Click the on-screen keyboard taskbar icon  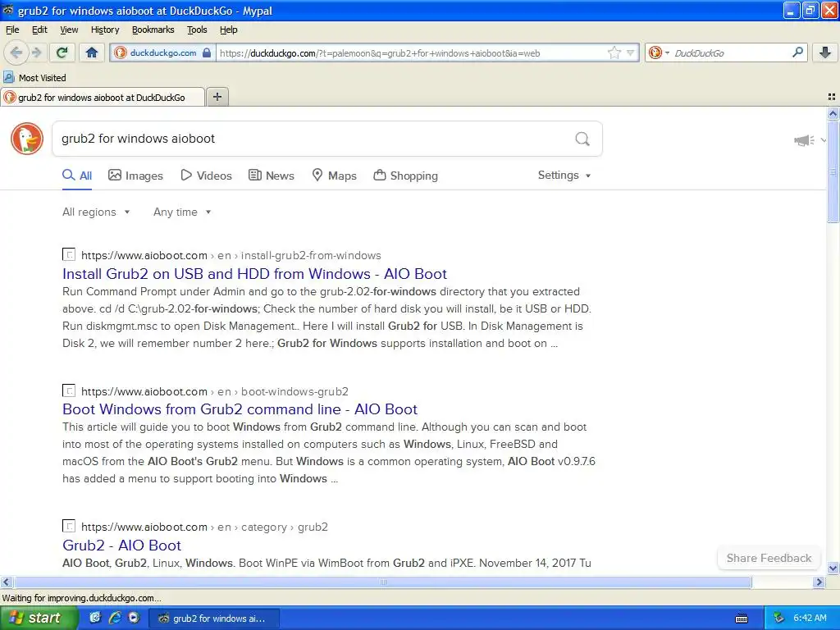[x=742, y=619]
